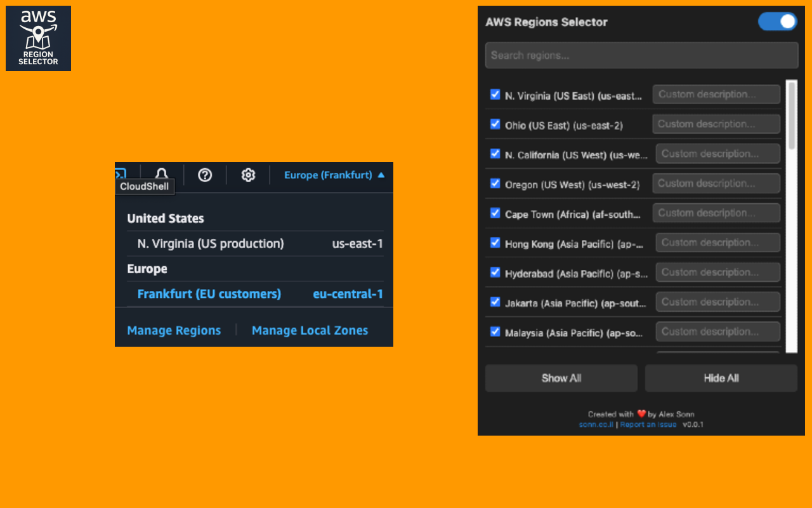Select Frankfurt (EU customers) region
This screenshot has height=508, width=812.
click(255, 294)
